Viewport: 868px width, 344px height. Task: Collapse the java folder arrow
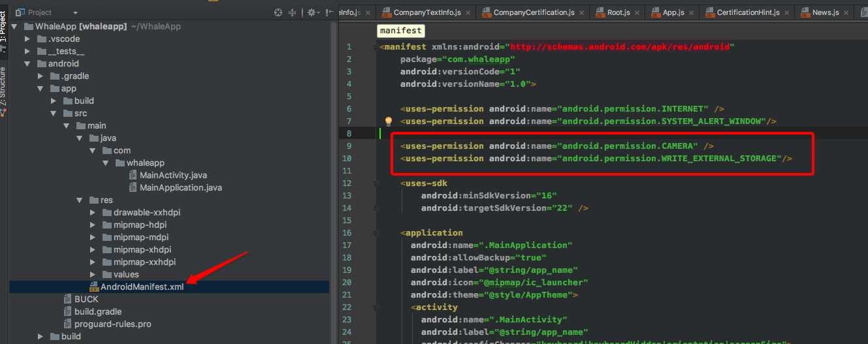[80, 138]
